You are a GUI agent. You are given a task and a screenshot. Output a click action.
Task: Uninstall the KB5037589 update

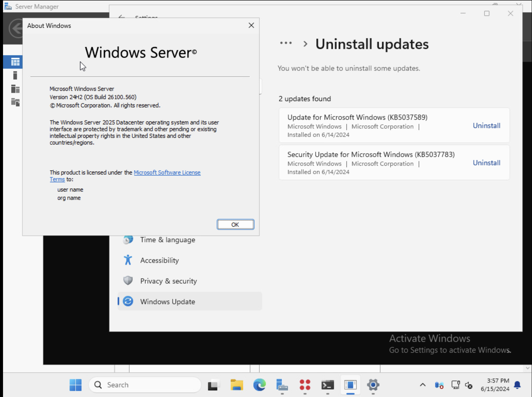(x=486, y=125)
